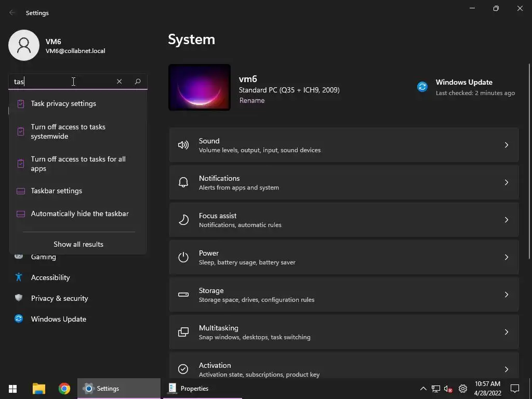Click the Windows Update sync icon in header
The image size is (532, 399).
coord(422,87)
